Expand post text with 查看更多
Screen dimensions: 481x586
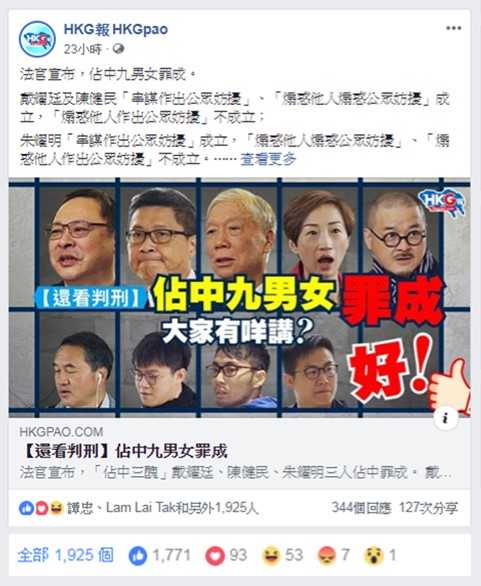pyautogui.click(x=268, y=160)
